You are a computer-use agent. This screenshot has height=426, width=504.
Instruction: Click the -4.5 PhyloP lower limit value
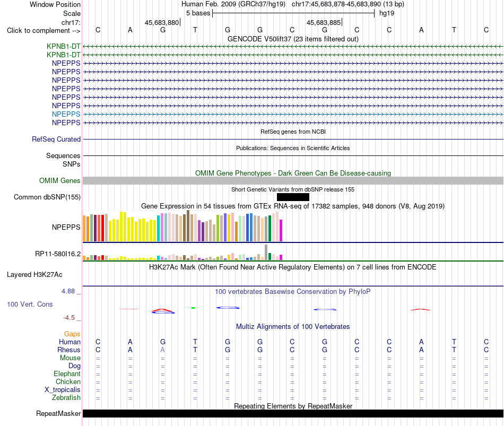(69, 318)
